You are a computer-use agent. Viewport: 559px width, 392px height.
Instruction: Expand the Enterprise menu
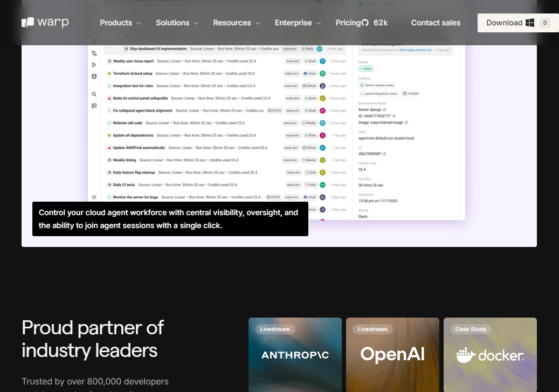pyautogui.click(x=298, y=23)
